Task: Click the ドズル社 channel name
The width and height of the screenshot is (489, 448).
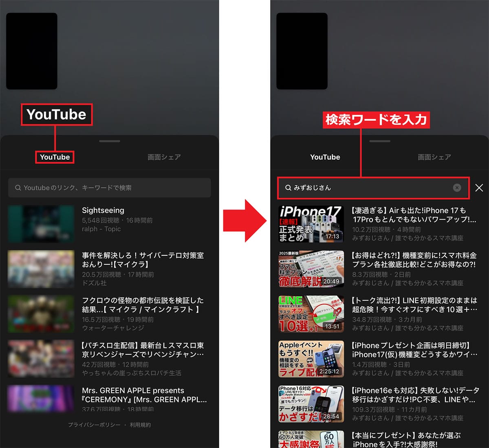Action: [x=94, y=283]
